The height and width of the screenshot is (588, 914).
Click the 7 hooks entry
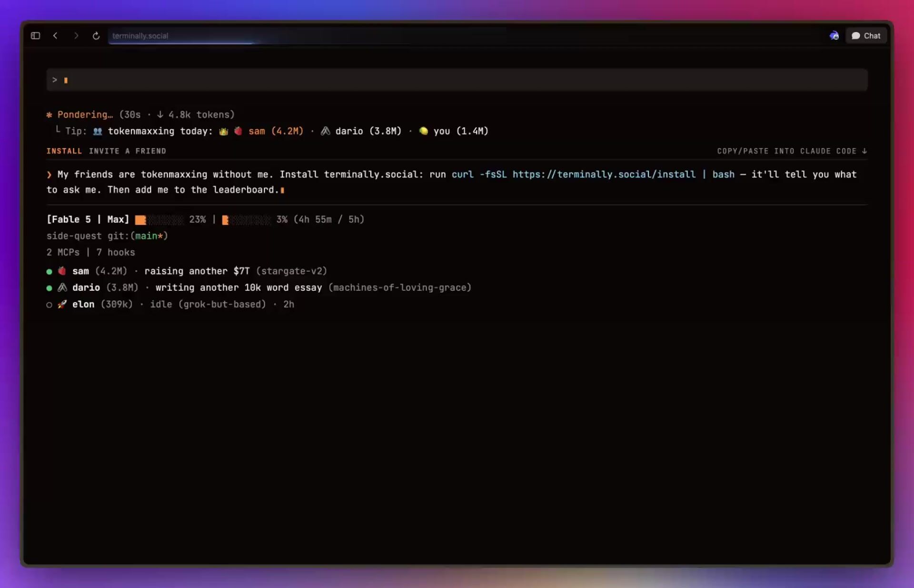click(x=116, y=253)
